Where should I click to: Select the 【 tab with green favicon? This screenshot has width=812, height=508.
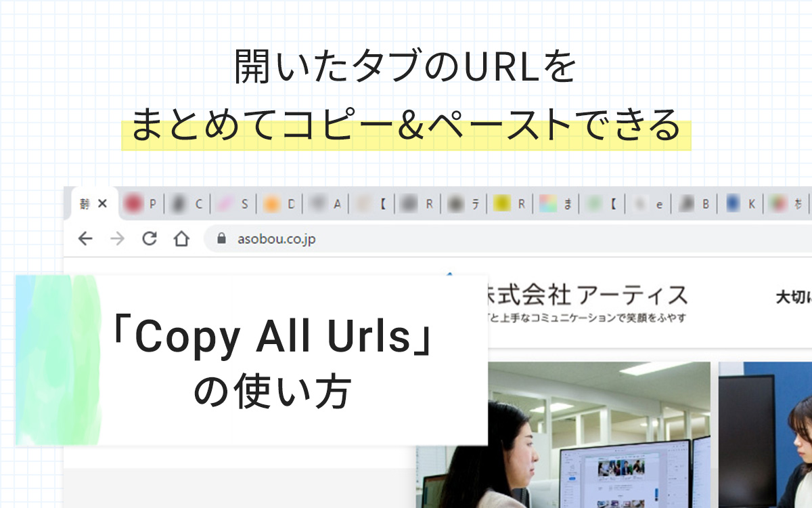click(x=602, y=203)
